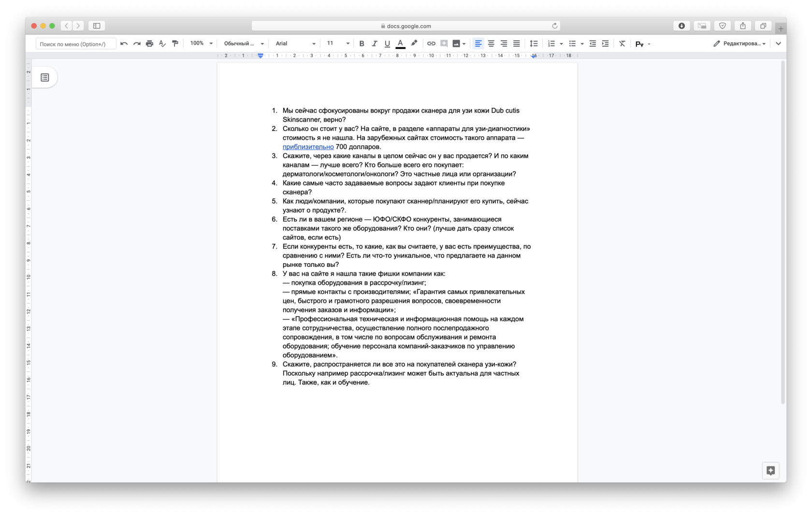Expand bulleted list style options
Image resolution: width=812 pixels, height=516 pixels.
[x=582, y=44]
